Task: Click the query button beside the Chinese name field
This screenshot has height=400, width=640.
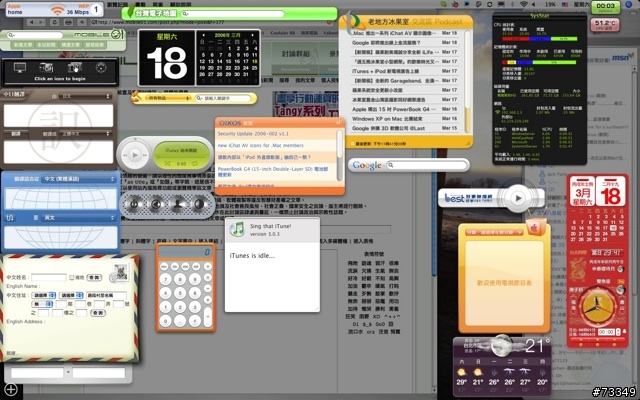Action: pyautogui.click(x=94, y=278)
